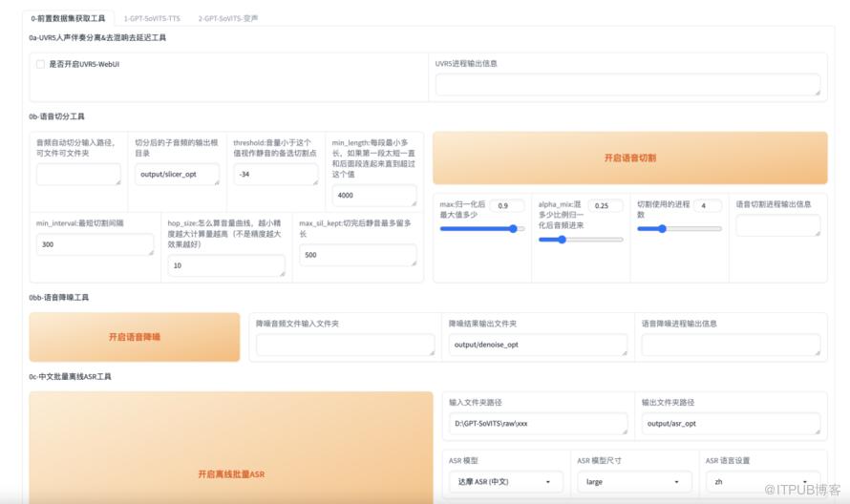This screenshot has width=850, height=504.
Task: Select the 0-前置数据集获取工具 tab
Action: (x=68, y=18)
